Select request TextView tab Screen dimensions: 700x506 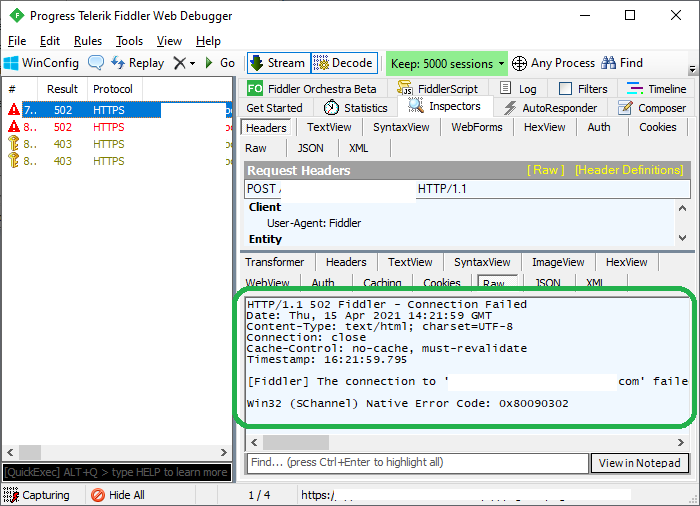[x=329, y=127]
